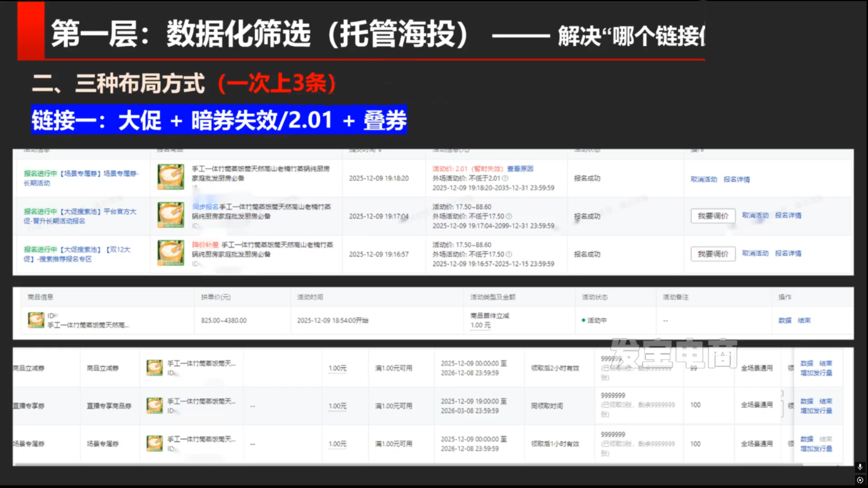Click 数据 link in the 直播专享券 row
Image resolution: width=868 pixels, height=488 pixels.
(807, 401)
